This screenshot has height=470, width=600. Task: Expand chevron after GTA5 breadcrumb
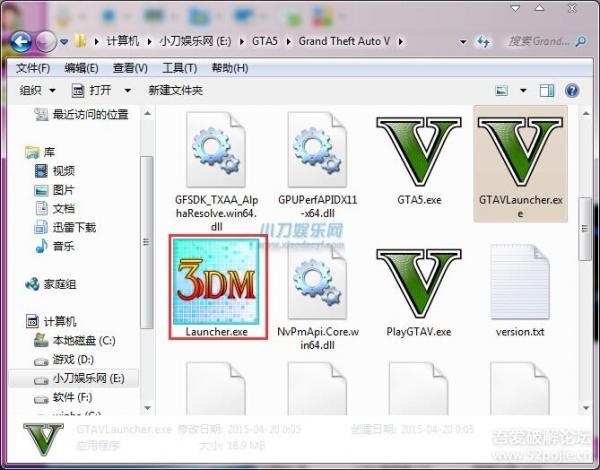click(289, 41)
